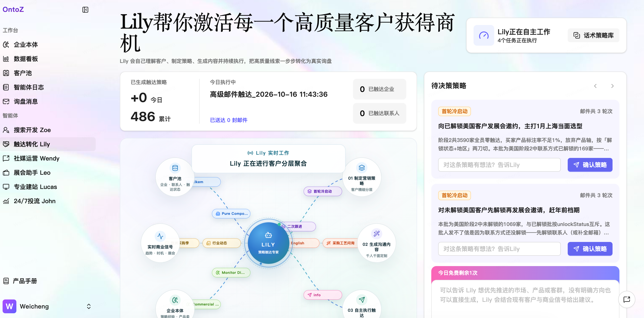Click the W user avatar
The height and width of the screenshot is (318, 644).
coord(9,307)
